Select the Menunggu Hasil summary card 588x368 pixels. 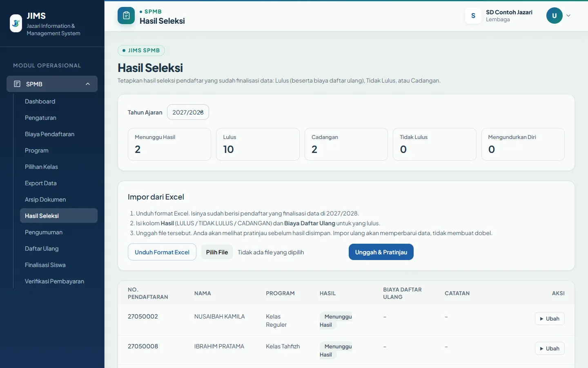169,144
